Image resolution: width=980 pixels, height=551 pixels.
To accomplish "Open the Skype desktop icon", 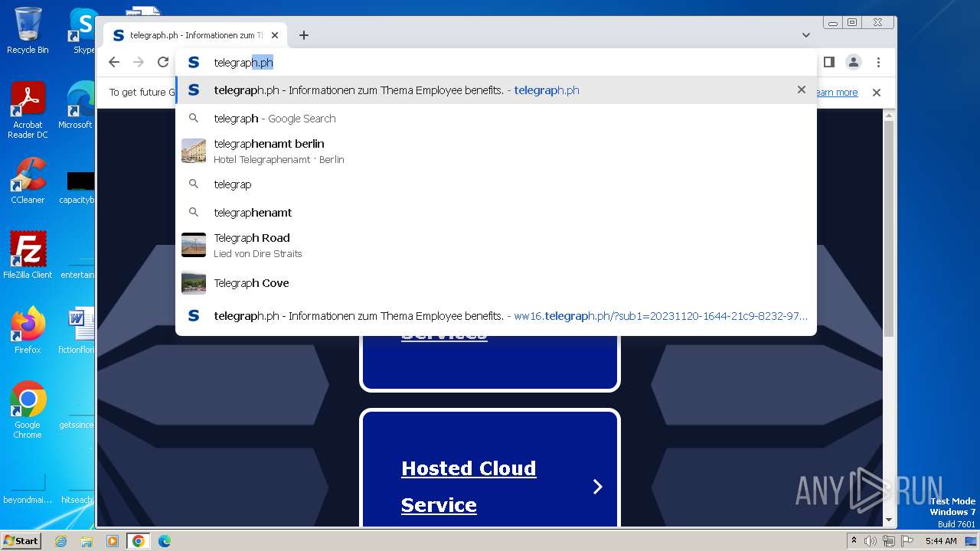I will pyautogui.click(x=82, y=31).
